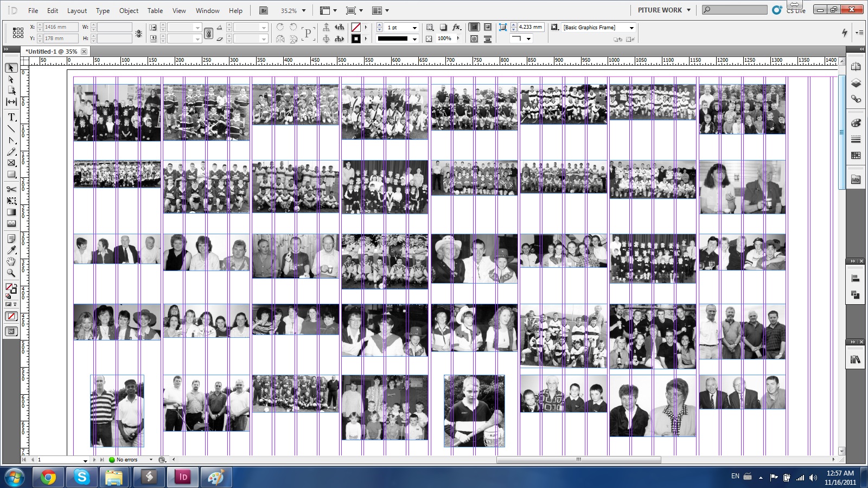Click the Rotate 90° Counter-clockwise icon
Image resolution: width=868 pixels, height=488 pixels.
[x=293, y=27]
